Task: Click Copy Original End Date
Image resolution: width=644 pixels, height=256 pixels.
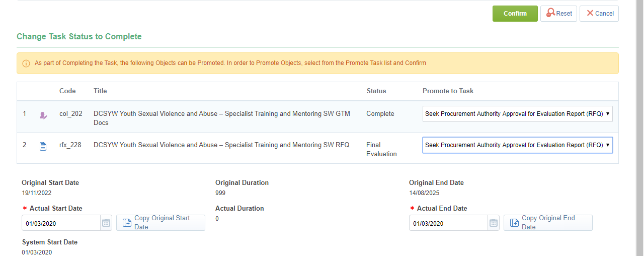Action: tap(548, 223)
